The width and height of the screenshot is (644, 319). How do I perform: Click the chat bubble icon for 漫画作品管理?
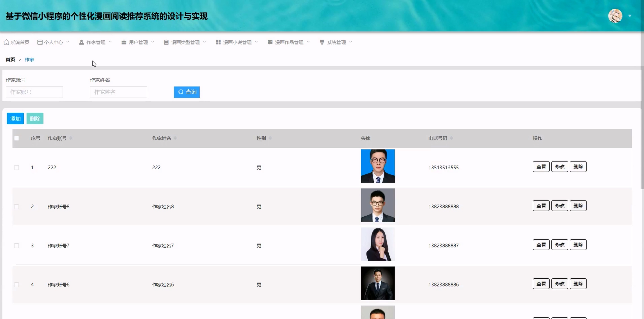(x=270, y=42)
